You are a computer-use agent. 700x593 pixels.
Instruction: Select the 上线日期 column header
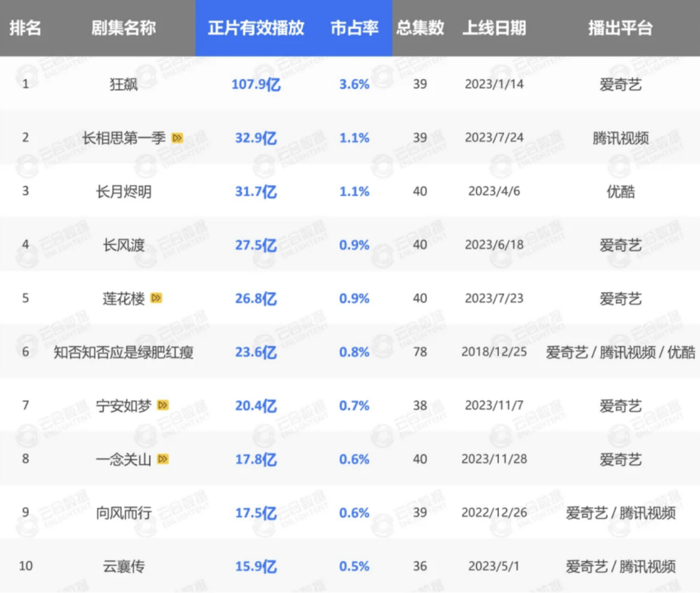494,28
